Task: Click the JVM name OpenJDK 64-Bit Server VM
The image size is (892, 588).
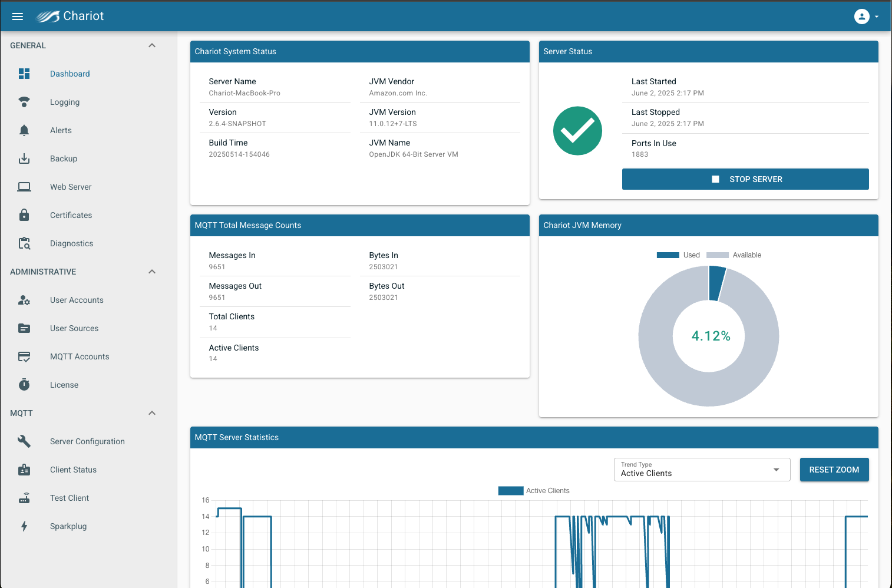Action: pos(414,154)
